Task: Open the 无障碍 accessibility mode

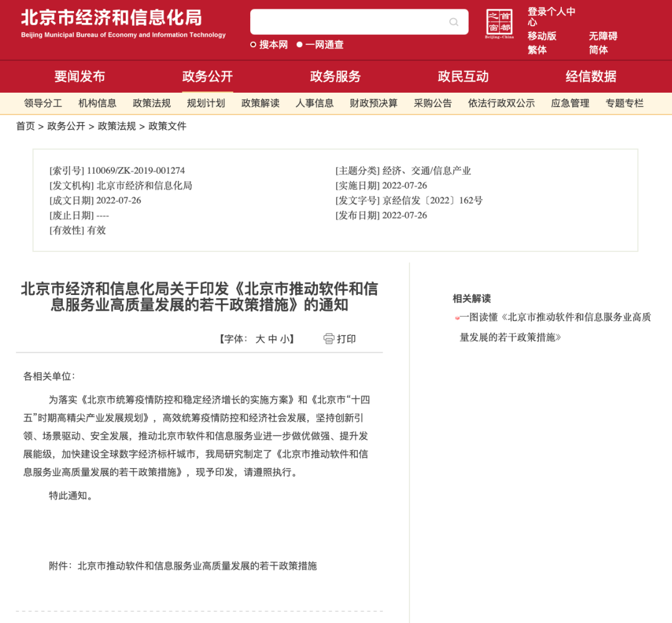Action: (x=603, y=36)
